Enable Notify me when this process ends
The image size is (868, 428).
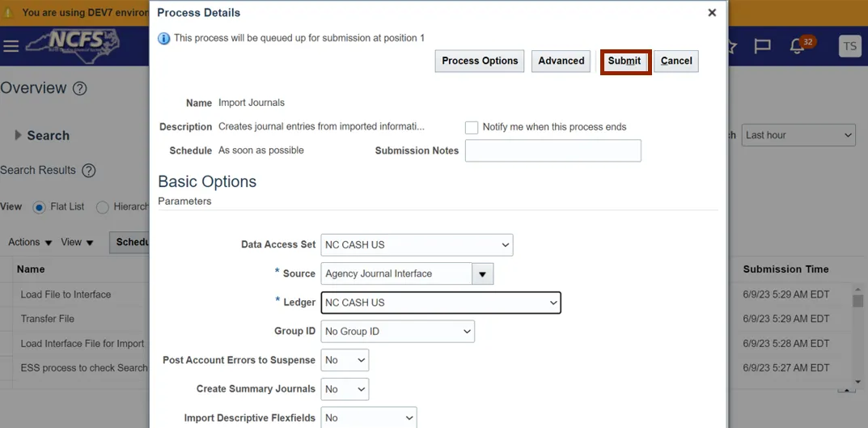coord(472,128)
